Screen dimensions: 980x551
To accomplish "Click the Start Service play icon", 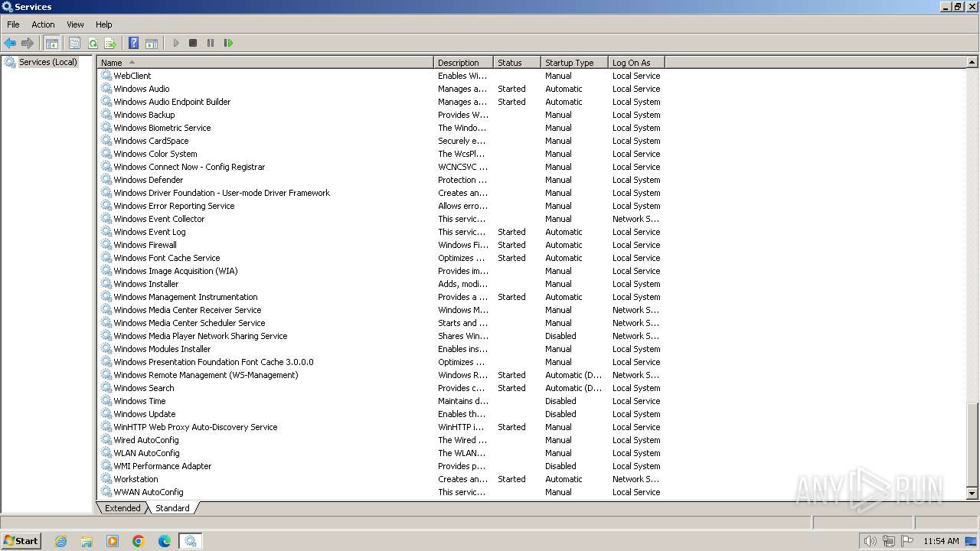I will click(x=176, y=43).
